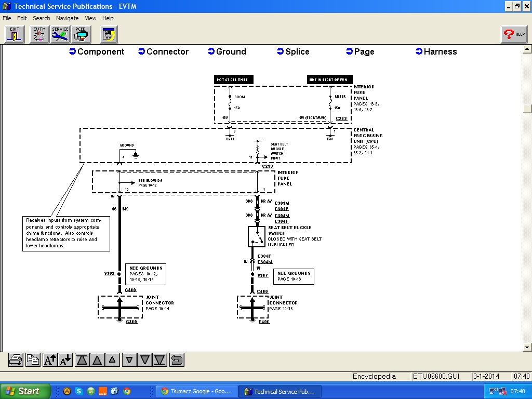Image resolution: width=532 pixels, height=399 pixels.
Task: Jump to last page with barred down triangle
Action: pyautogui.click(x=159, y=360)
